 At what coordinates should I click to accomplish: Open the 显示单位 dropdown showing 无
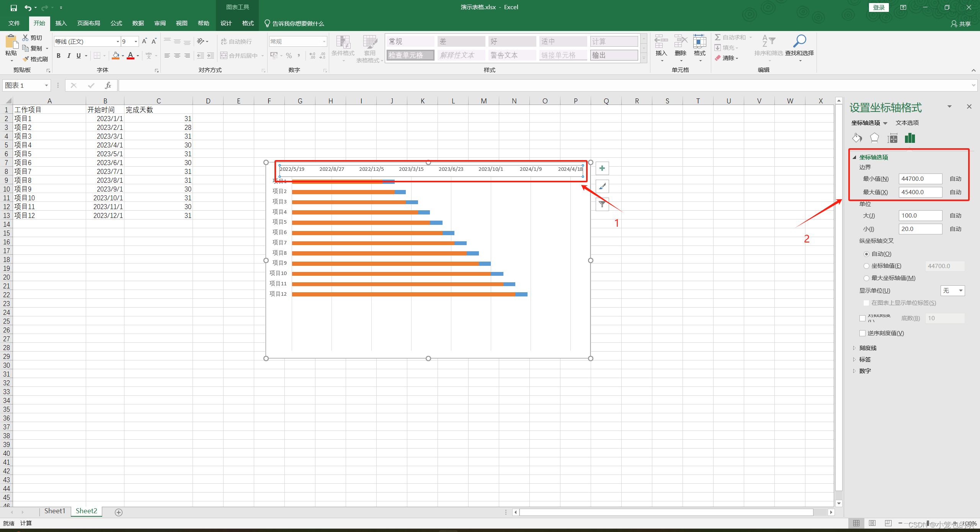pyautogui.click(x=952, y=290)
